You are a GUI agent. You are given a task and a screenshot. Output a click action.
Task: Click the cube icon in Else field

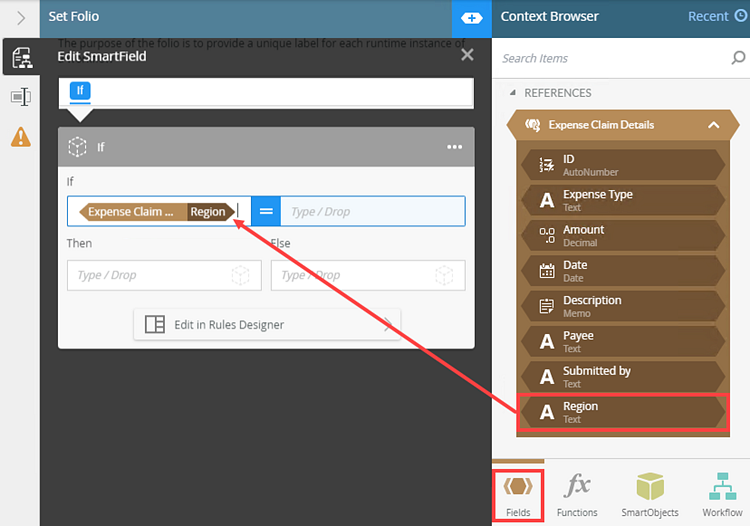coord(444,275)
